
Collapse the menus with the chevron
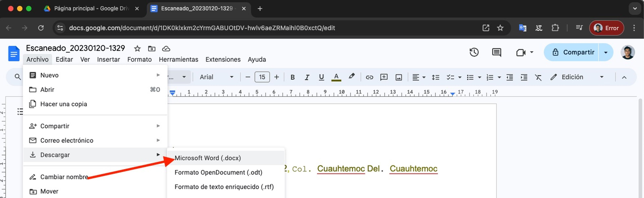pos(624,77)
